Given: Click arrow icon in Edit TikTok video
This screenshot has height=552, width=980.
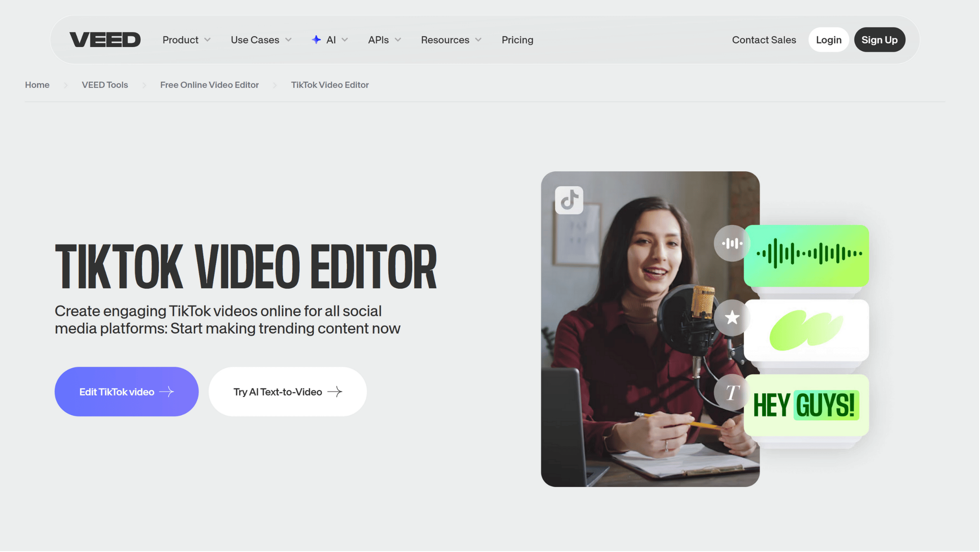Looking at the screenshot, I should click(x=167, y=392).
